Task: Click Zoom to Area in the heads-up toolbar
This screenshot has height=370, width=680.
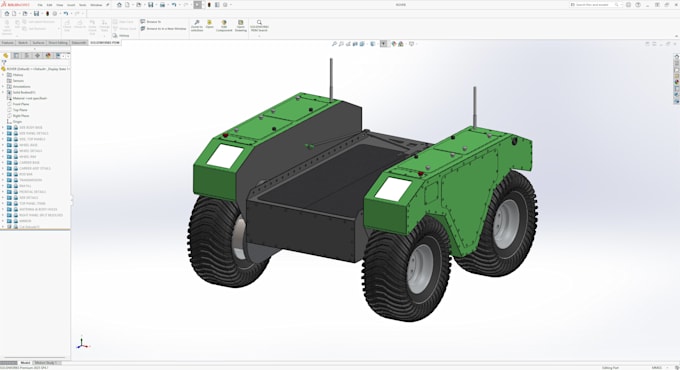Action: pyautogui.click(x=341, y=44)
